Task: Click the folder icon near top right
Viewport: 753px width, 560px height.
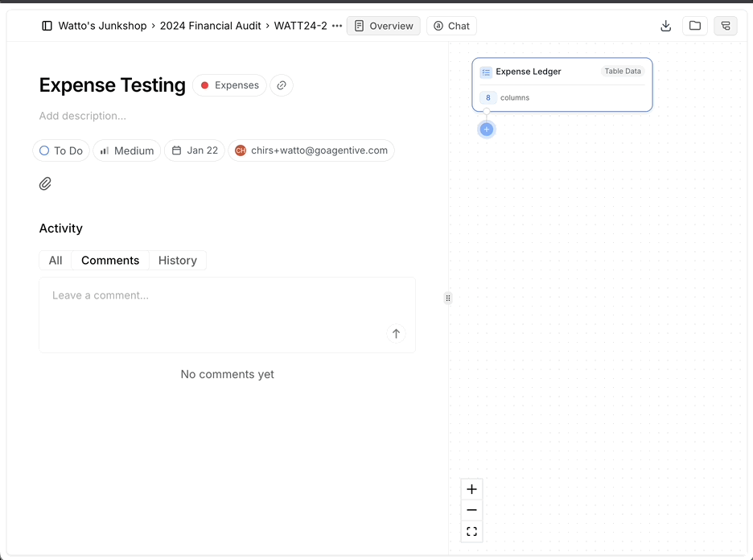Action: coord(694,25)
